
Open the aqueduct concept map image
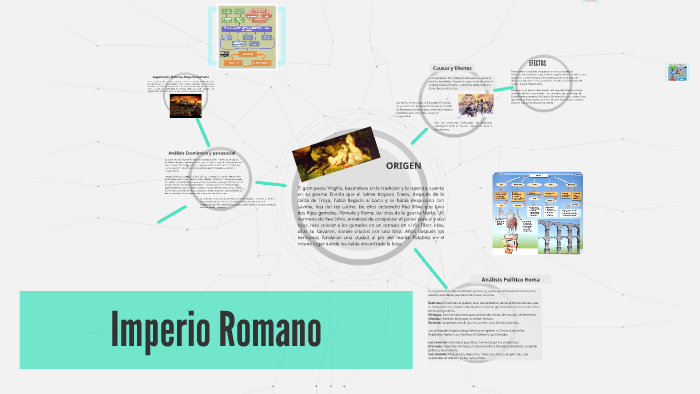[x=538, y=213]
